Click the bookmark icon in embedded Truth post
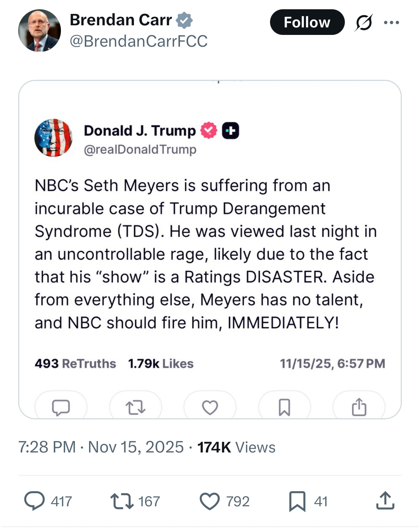 coord(284,407)
